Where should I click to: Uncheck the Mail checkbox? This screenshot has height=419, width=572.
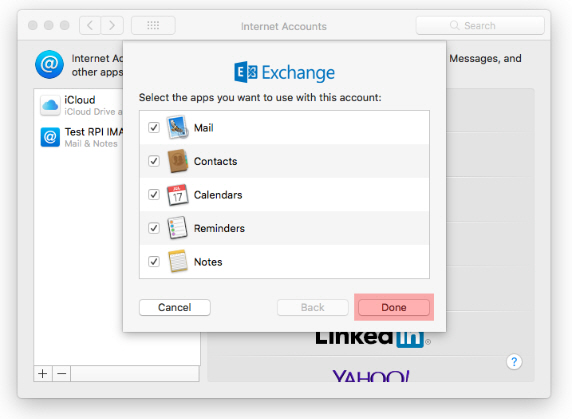pos(154,127)
